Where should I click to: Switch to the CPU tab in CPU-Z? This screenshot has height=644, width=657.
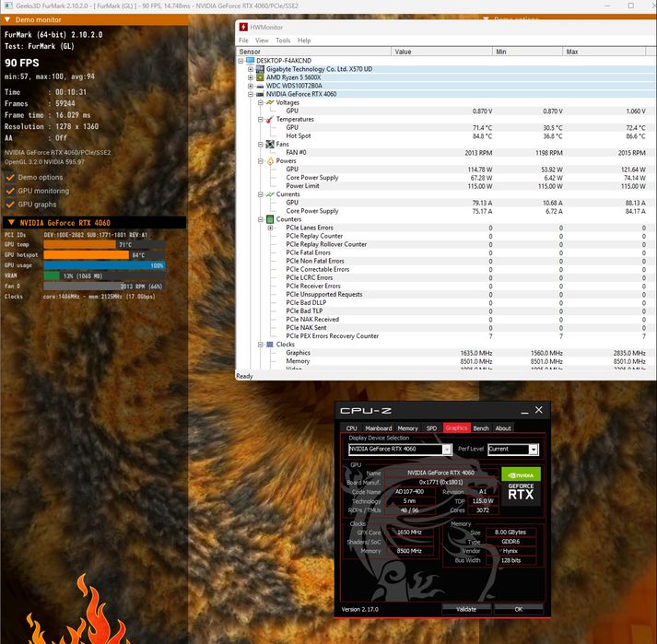(x=352, y=428)
